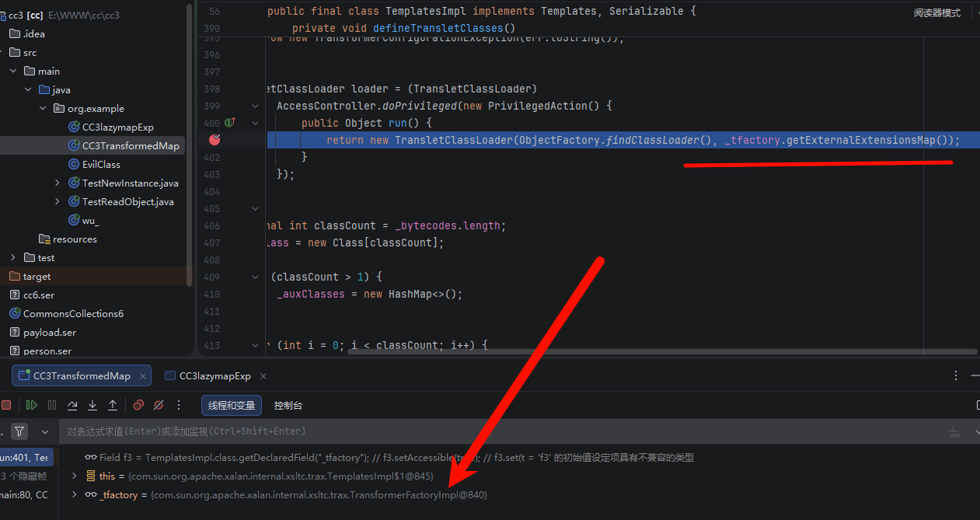
Task: Click line number 406 in gutter
Action: tap(211, 225)
